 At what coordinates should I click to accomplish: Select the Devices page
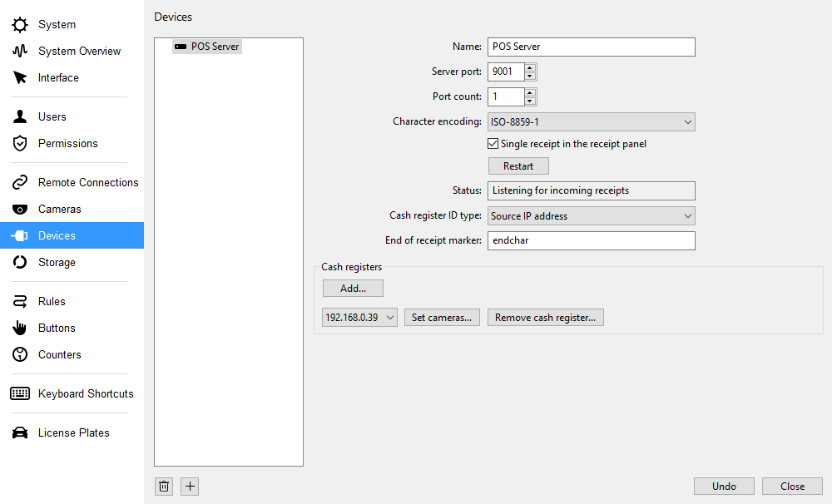coord(72,235)
